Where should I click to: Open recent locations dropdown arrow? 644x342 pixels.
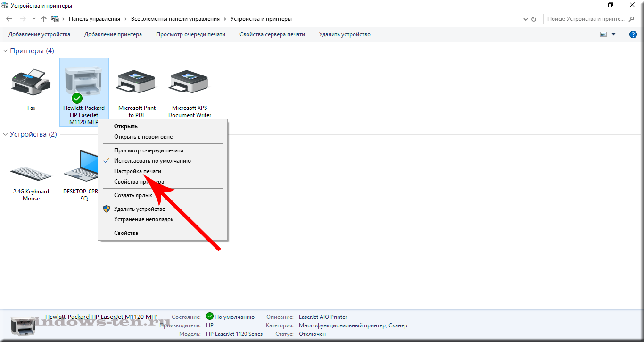(x=34, y=19)
